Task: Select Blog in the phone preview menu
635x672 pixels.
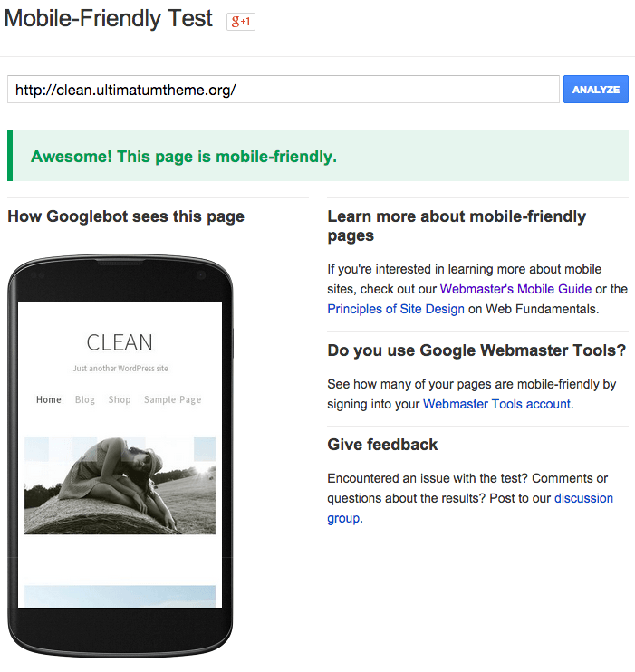Action: 85,399
